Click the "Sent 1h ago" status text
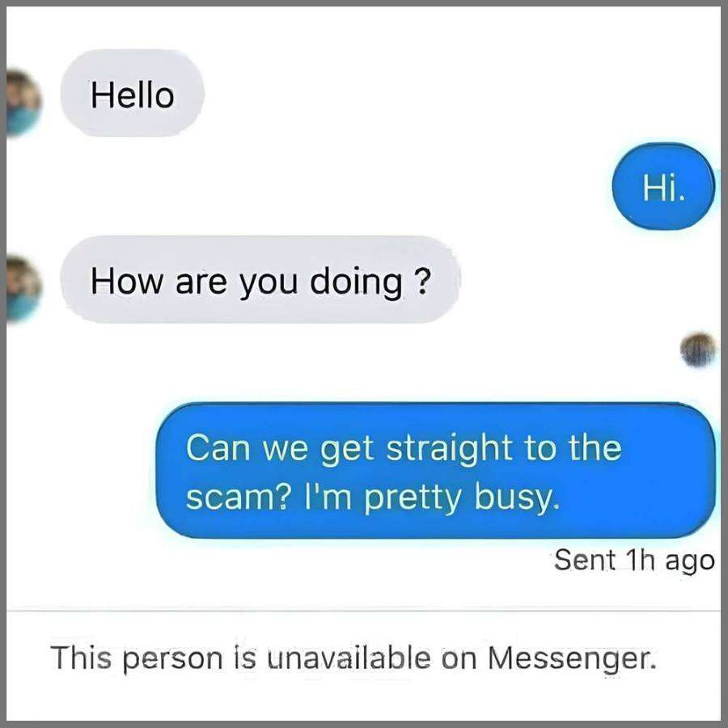 634,561
